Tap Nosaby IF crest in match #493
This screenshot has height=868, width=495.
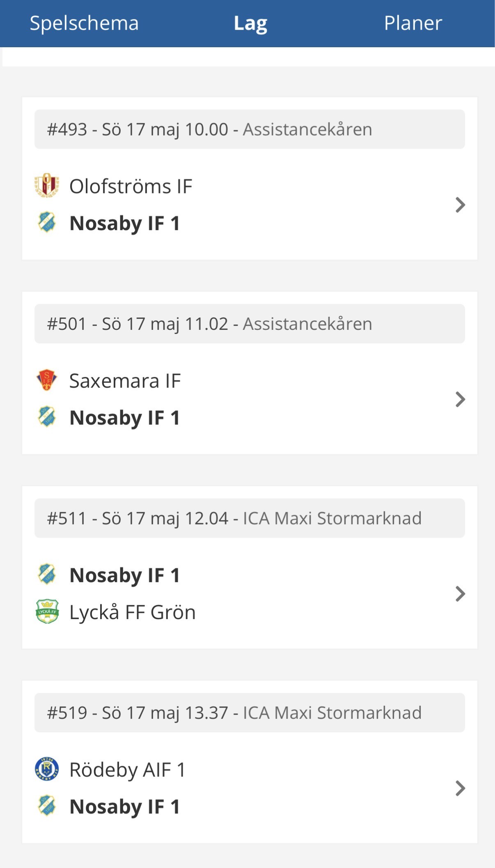pos(47,222)
